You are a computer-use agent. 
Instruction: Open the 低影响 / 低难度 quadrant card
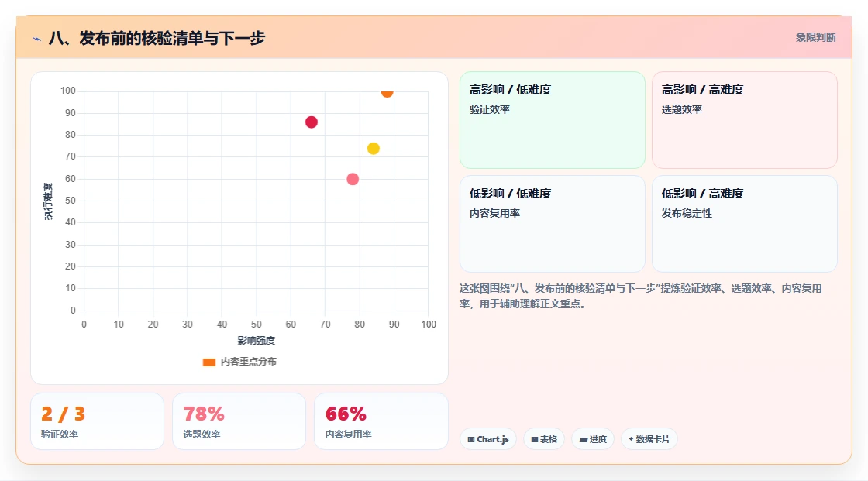(x=553, y=224)
